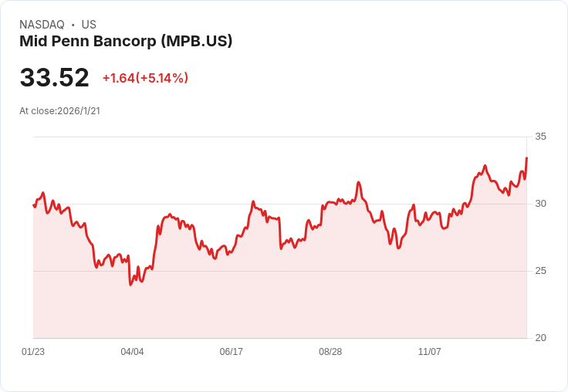This screenshot has height=392, width=568.
Task: Click the spike peak after 08/28
Action: (359, 182)
